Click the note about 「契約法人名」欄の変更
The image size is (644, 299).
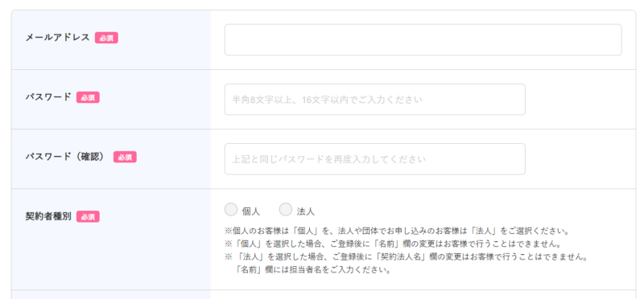pyautogui.click(x=407, y=257)
